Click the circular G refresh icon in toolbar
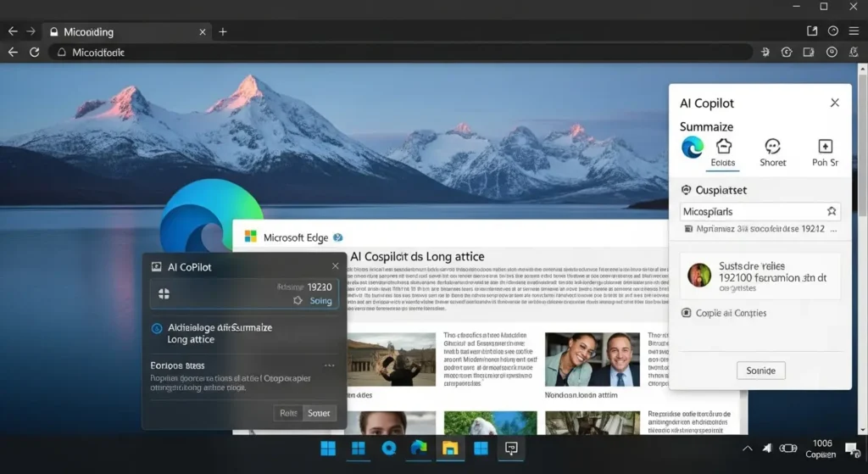The width and height of the screenshot is (868, 474). pos(787,52)
